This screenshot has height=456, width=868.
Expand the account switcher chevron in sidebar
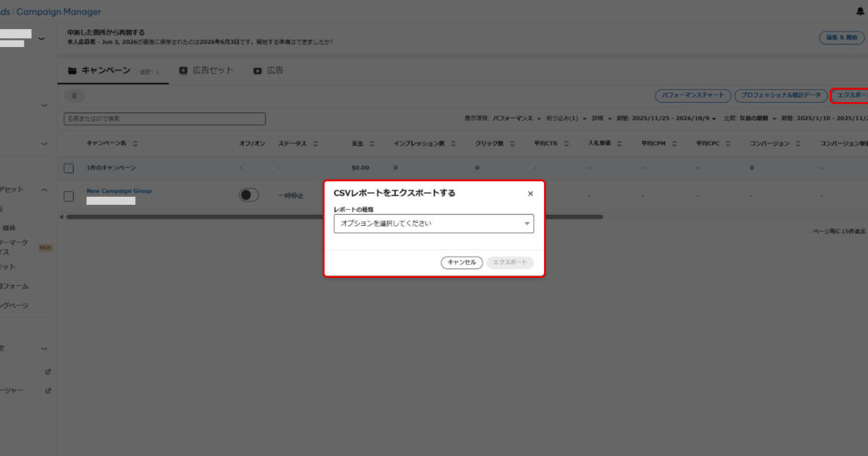(41, 38)
